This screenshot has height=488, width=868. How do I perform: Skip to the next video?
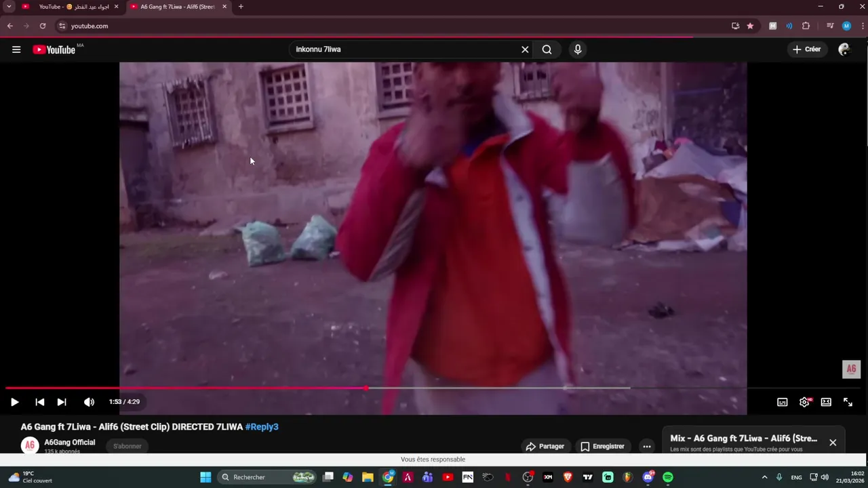[62, 402]
